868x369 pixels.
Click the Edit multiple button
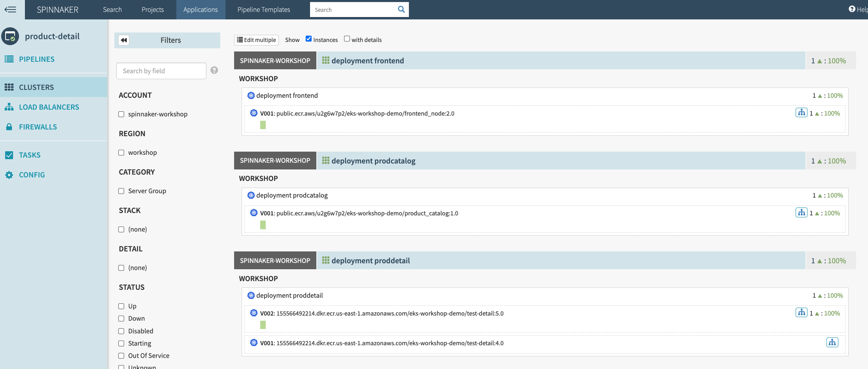(256, 40)
